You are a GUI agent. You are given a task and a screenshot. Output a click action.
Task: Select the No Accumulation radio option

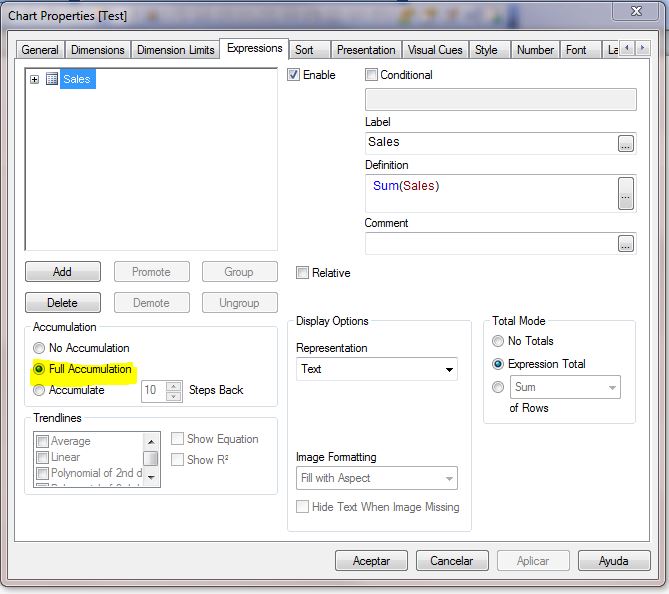(39, 348)
